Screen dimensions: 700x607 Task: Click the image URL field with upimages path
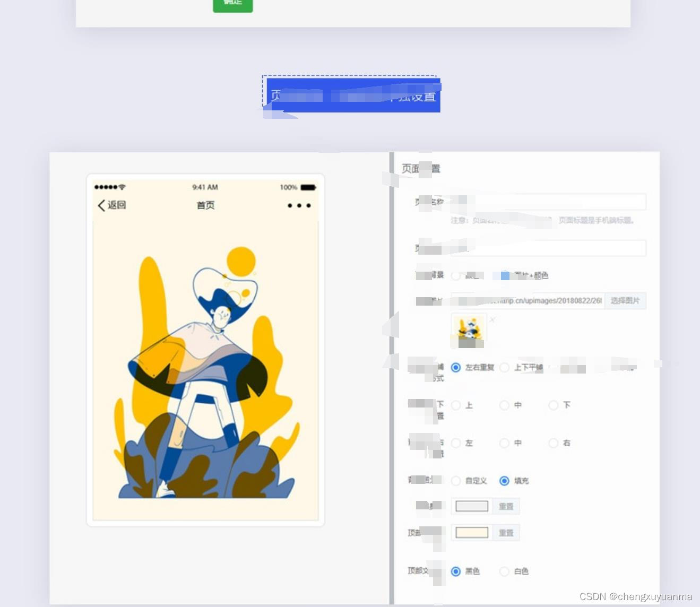pos(528,301)
